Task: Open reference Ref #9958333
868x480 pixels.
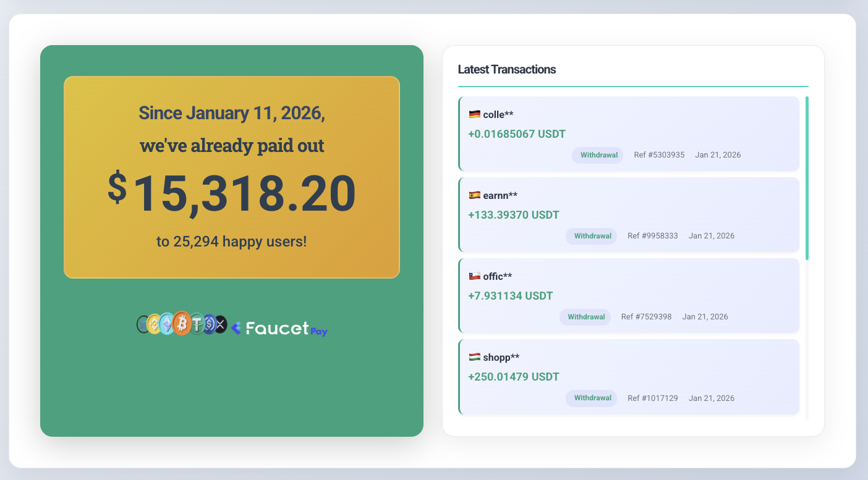Action: coord(652,236)
